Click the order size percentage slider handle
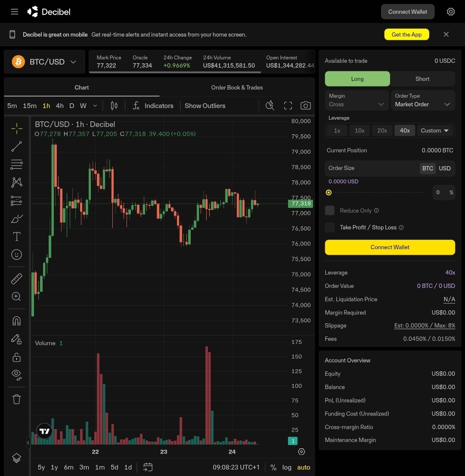465x476 pixels. tap(329, 192)
